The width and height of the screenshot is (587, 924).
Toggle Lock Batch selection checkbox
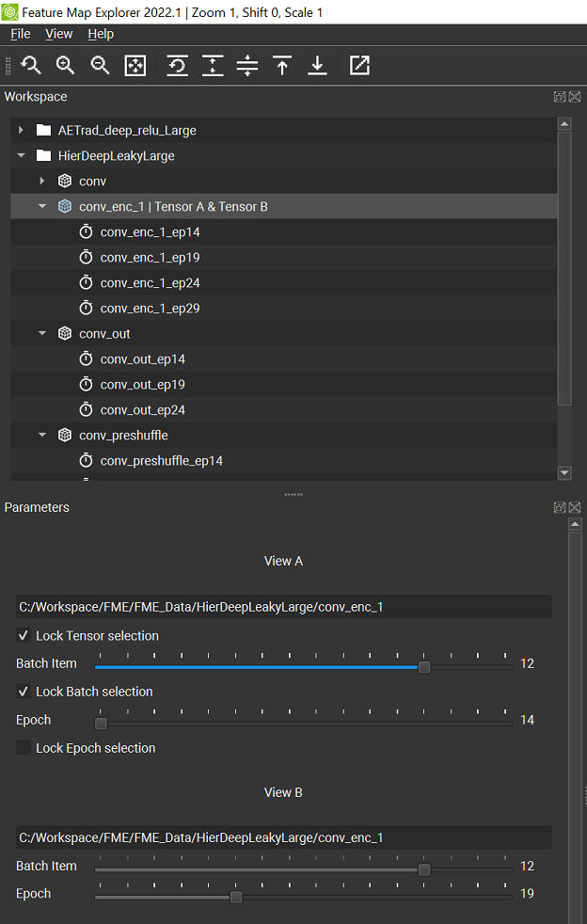[23, 692]
